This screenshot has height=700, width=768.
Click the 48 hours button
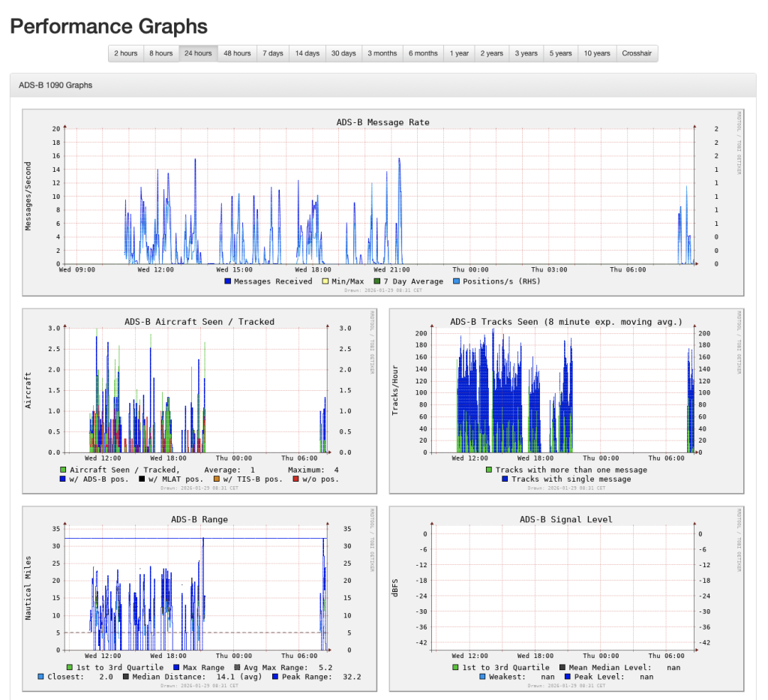click(x=237, y=53)
